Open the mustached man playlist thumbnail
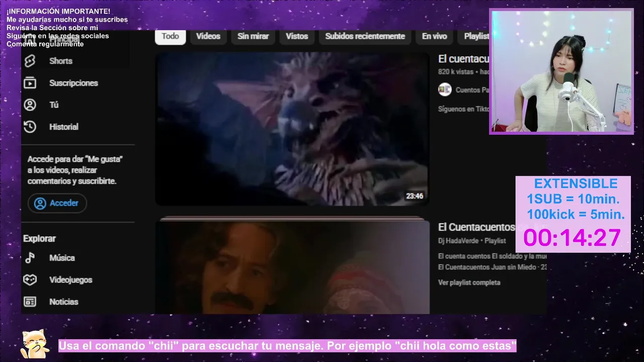The height and width of the screenshot is (362, 644). point(292,267)
